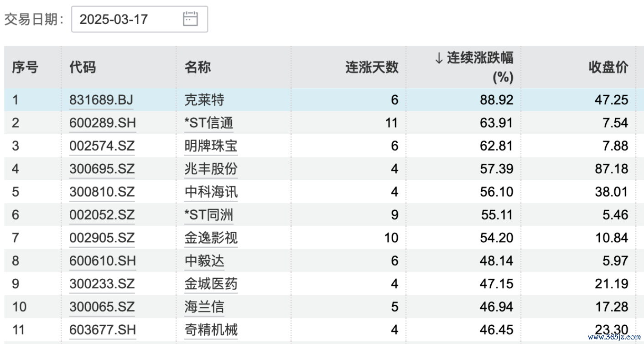Open stock code 831689.BJ
644x344 pixels.
pos(101,100)
